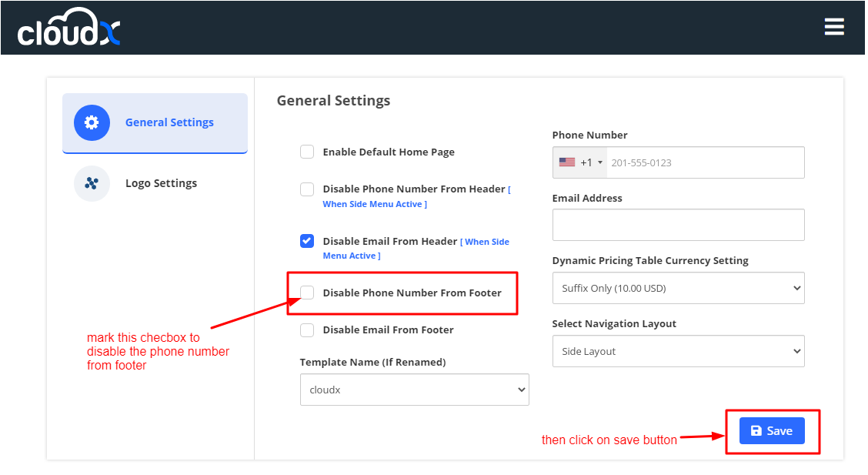This screenshot has width=868, height=475.
Task: Switch to the General Settings tab
Action: pyautogui.click(x=169, y=122)
